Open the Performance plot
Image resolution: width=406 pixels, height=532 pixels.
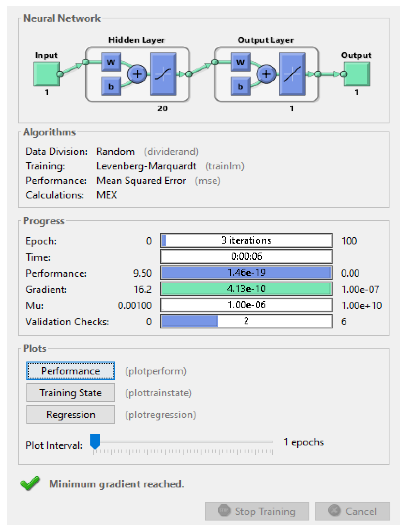(x=70, y=371)
